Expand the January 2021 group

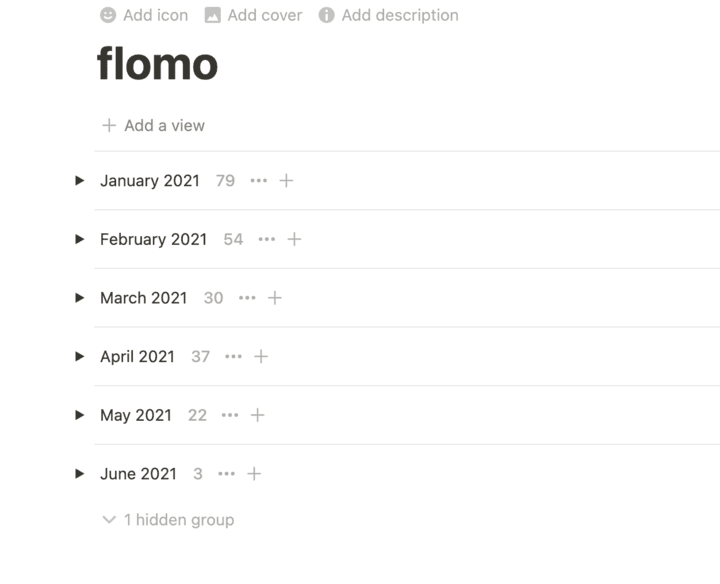coord(80,181)
